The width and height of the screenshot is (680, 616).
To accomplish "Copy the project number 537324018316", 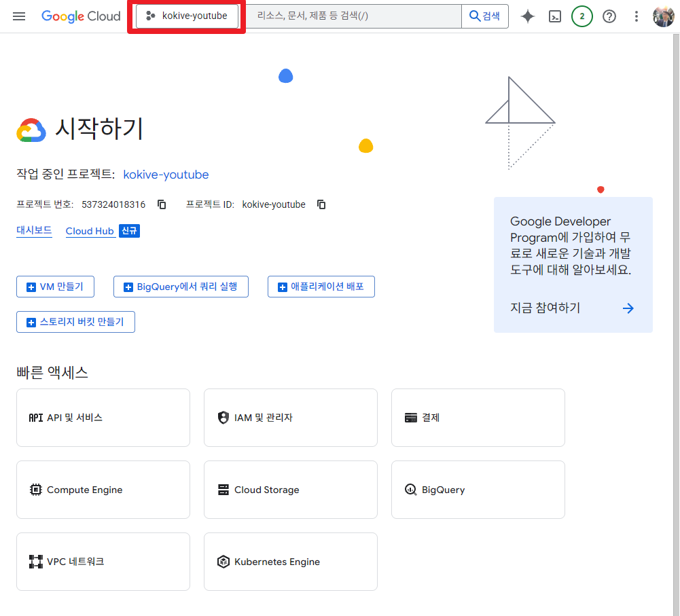I will point(161,204).
